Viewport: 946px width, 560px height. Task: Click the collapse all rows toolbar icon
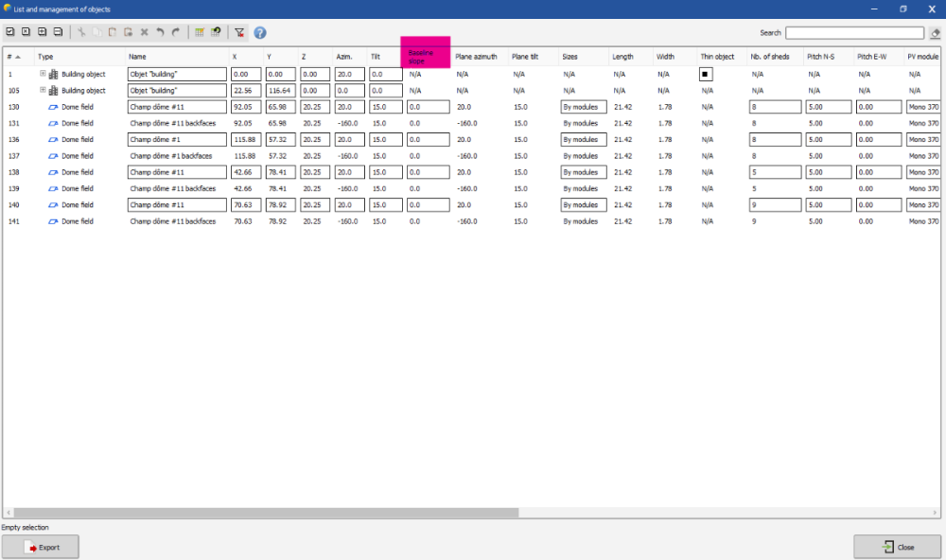(58, 32)
